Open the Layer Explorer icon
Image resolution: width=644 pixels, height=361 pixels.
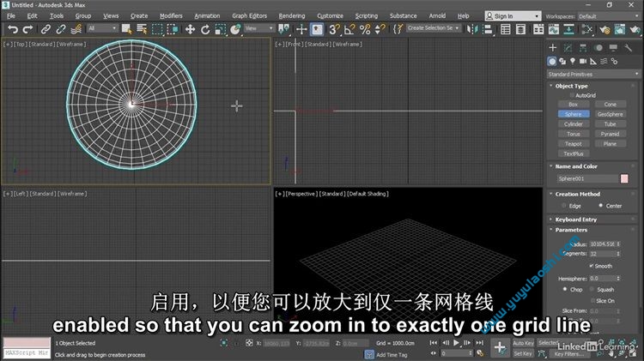(x=521, y=29)
